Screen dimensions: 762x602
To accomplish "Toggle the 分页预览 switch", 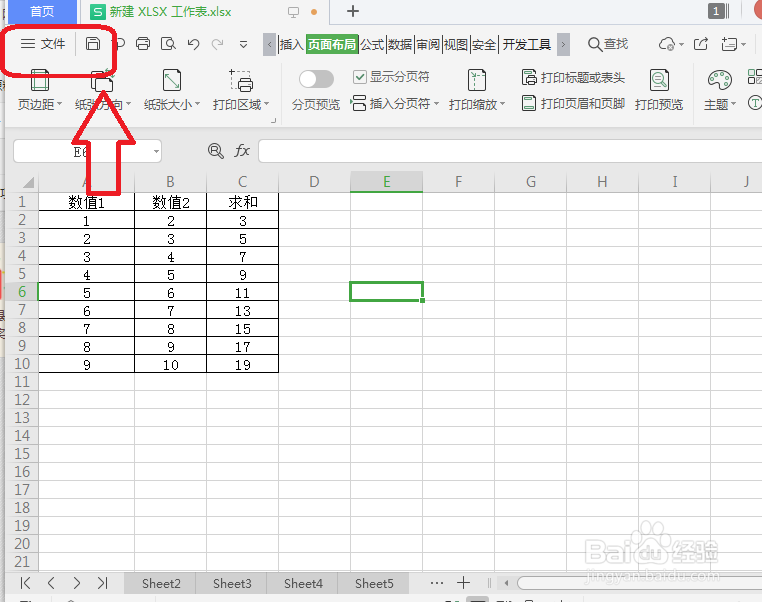I will tap(316, 79).
